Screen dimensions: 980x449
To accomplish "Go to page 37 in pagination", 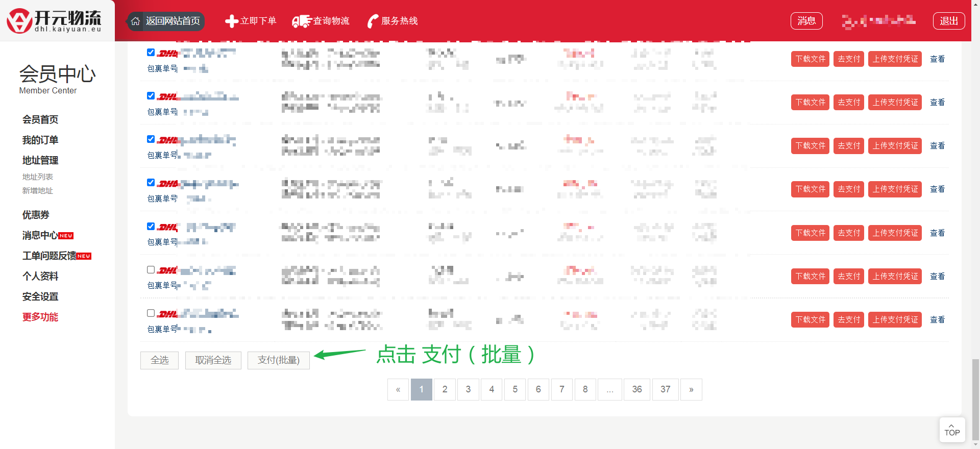I will (x=665, y=389).
